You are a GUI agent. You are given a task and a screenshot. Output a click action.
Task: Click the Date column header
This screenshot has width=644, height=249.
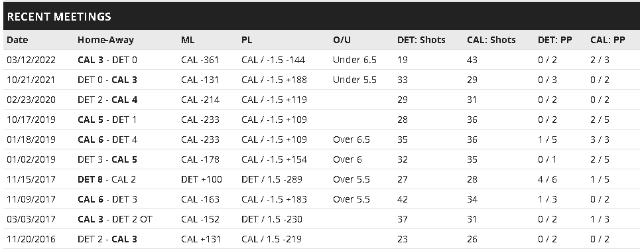[17, 40]
